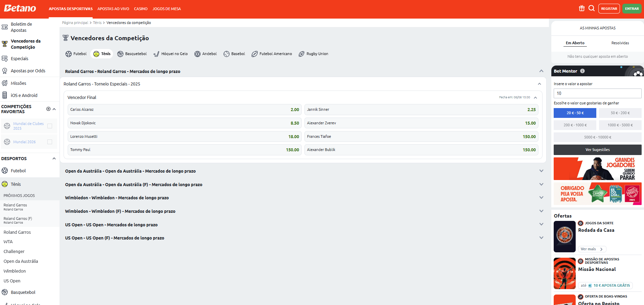Select the 200 € - 1000 € winnings range
The height and width of the screenshot is (305, 644).
point(575,125)
